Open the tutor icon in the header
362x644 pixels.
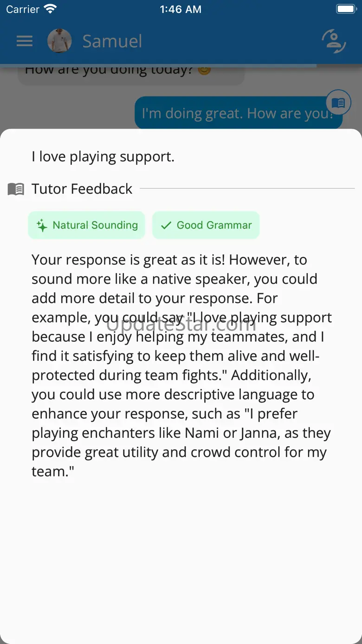click(x=334, y=41)
